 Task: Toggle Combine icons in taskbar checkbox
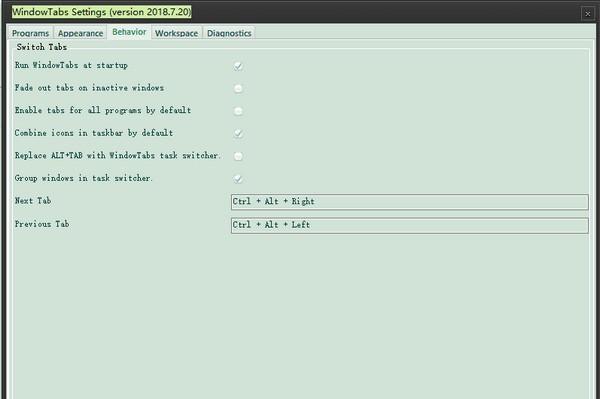pos(238,134)
